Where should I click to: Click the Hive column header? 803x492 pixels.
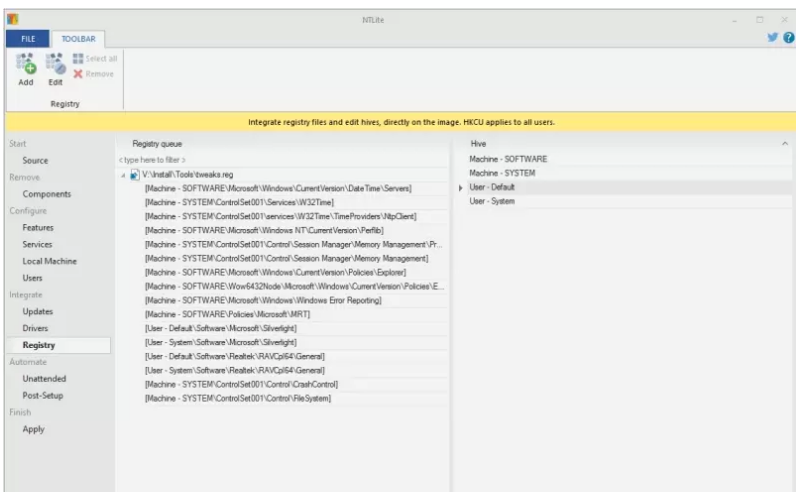(x=478, y=144)
